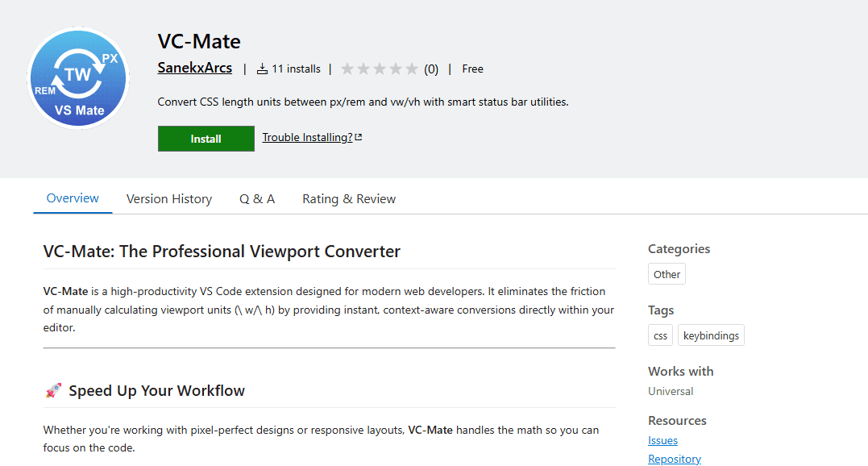Viewport: 868px width, 466px height.
Task: Click the 'Resources' sidebar heading
Action: [677, 421]
